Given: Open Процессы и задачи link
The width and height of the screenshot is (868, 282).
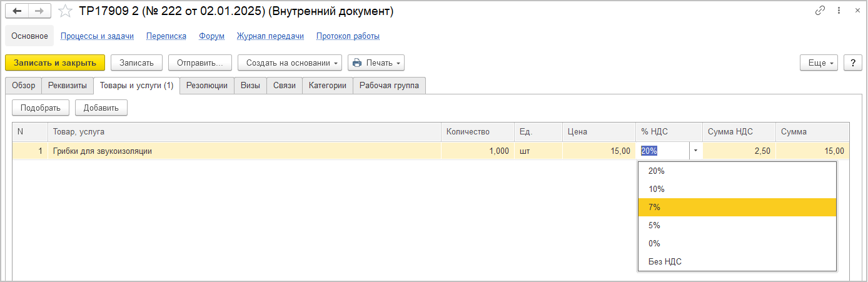Looking at the screenshot, I should [x=97, y=36].
